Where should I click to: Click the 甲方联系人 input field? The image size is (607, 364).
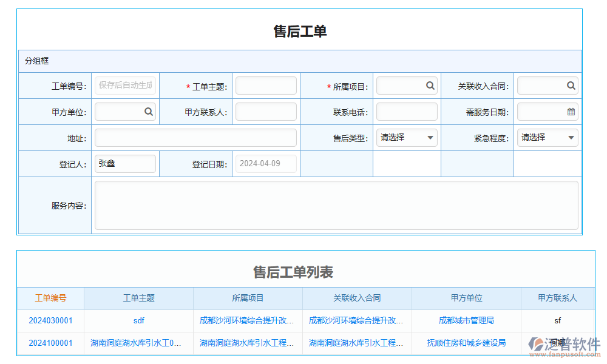click(265, 111)
